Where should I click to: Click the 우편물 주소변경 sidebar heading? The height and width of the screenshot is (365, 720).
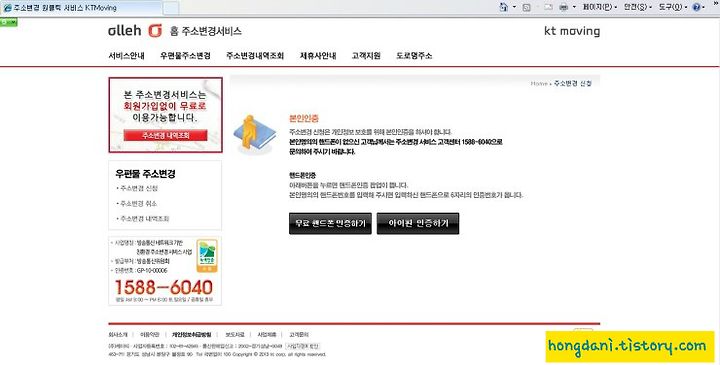[x=145, y=174]
